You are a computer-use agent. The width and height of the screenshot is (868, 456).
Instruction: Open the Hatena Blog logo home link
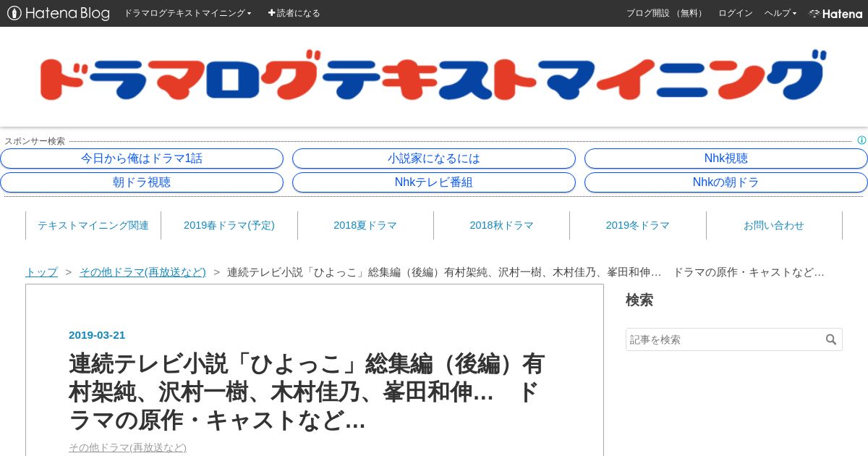(x=59, y=13)
